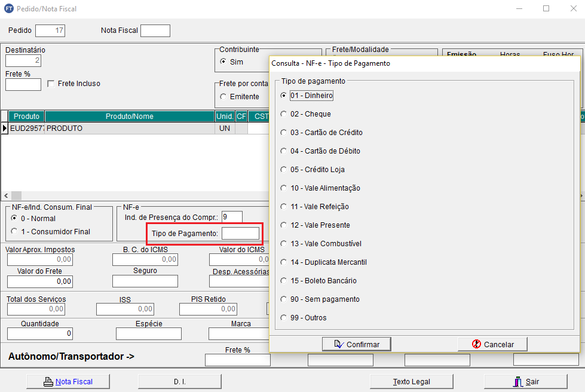Click the Frete % field under Destinatário
The height and width of the screenshot is (392, 585).
pos(23,84)
